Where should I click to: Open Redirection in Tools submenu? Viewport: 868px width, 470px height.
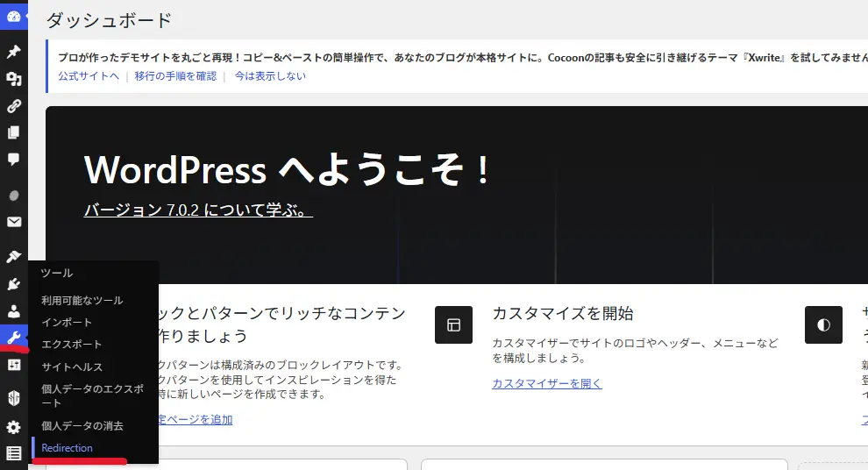[x=67, y=448]
